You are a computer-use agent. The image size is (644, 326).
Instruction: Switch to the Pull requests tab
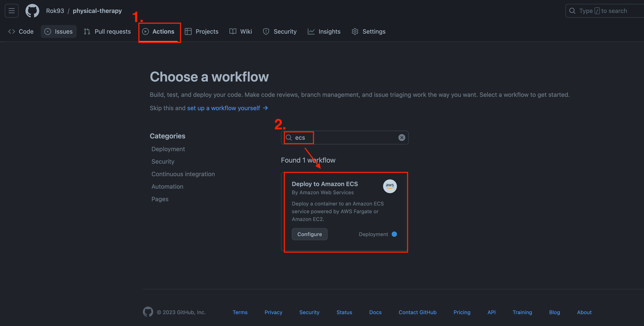pyautogui.click(x=107, y=31)
